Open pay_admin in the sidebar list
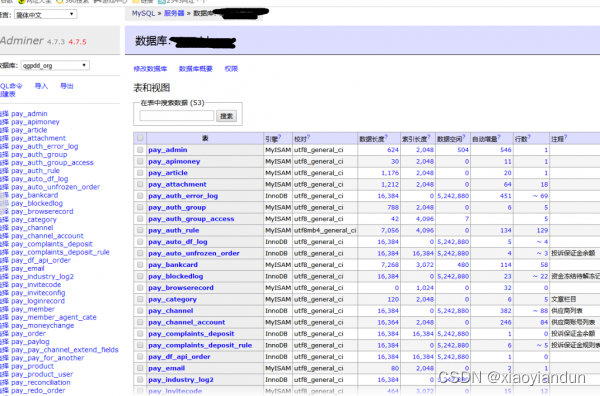 click(x=29, y=114)
